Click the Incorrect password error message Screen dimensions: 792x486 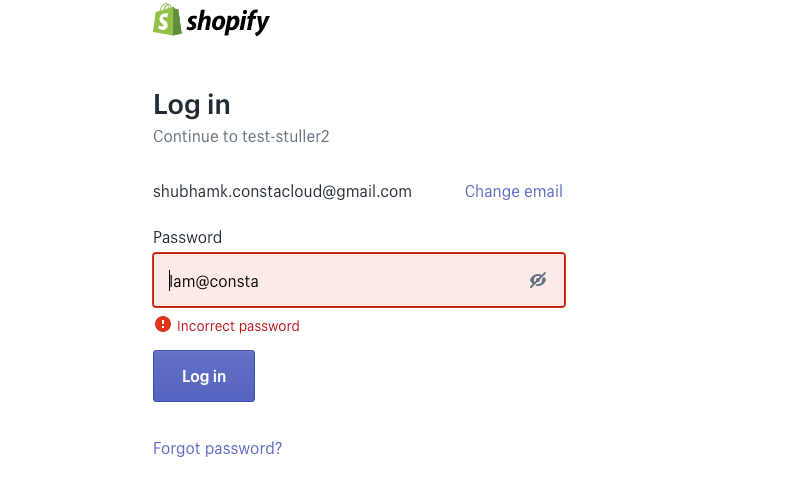tap(238, 326)
